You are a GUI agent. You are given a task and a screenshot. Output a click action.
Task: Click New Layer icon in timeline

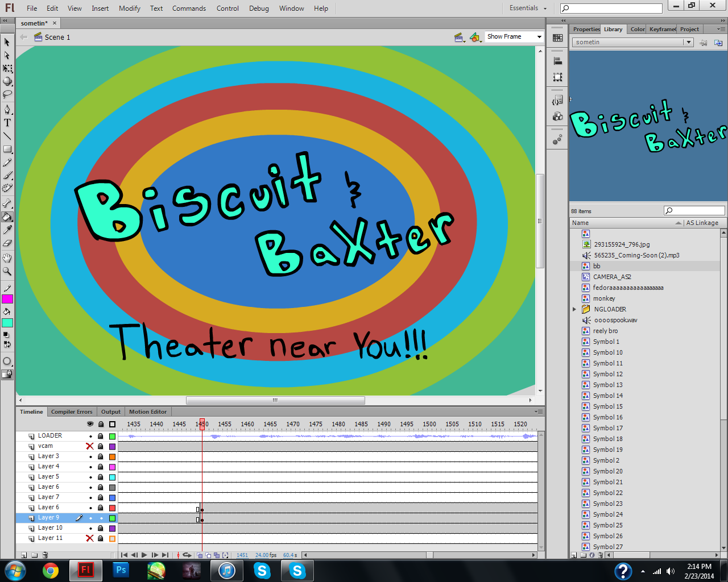pyautogui.click(x=24, y=555)
